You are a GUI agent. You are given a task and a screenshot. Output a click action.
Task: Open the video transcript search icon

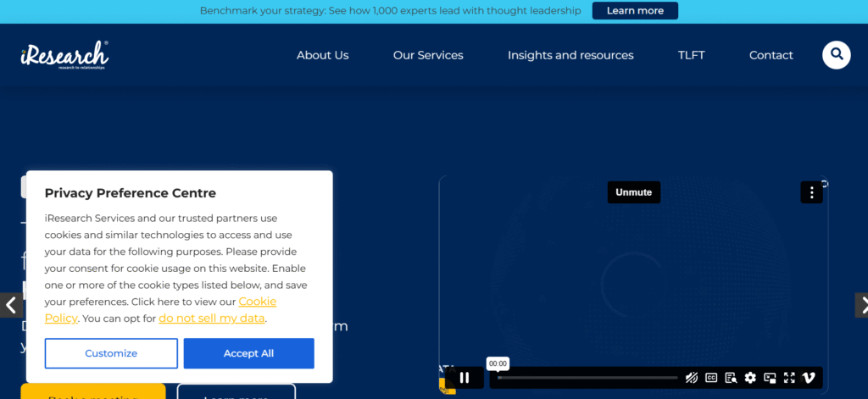point(731,378)
